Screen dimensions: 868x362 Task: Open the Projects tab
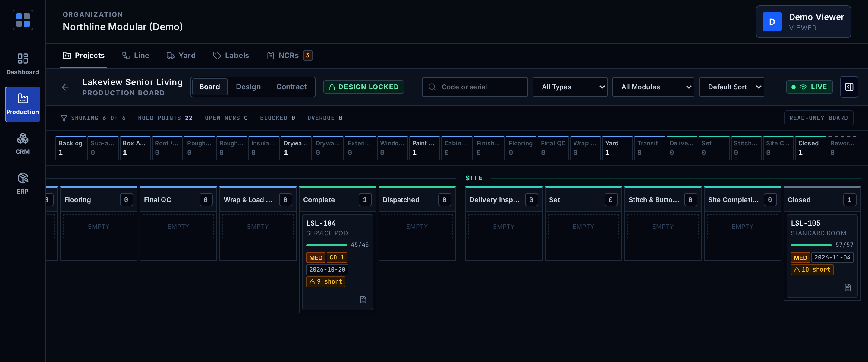[x=84, y=55]
